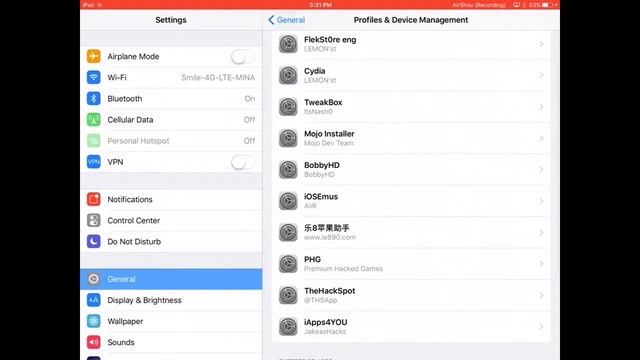Tap the Display & Brightness icon

[x=93, y=300]
